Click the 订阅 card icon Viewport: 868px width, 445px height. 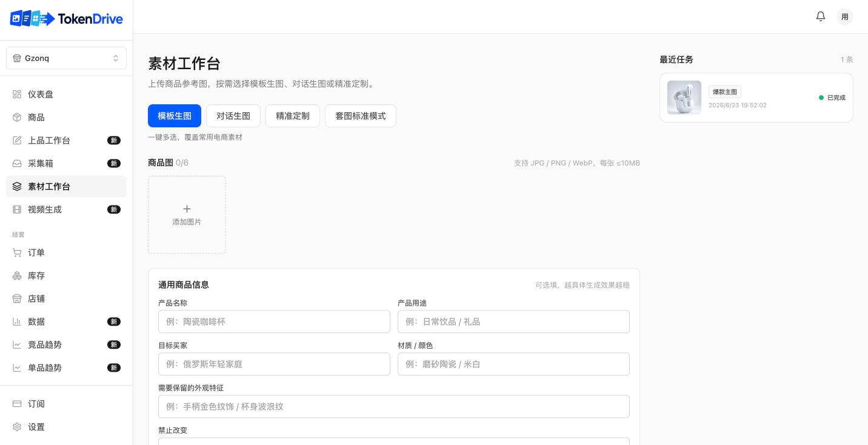click(17, 404)
